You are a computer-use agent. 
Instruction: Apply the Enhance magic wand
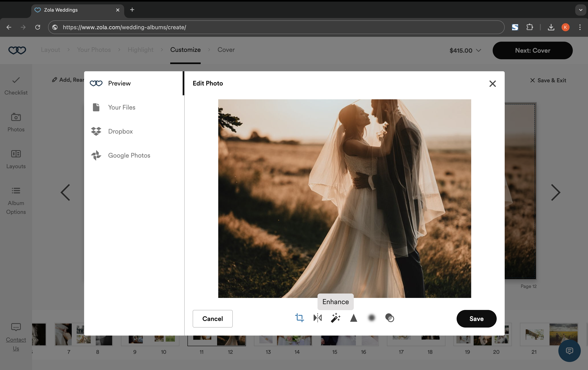pyautogui.click(x=335, y=318)
